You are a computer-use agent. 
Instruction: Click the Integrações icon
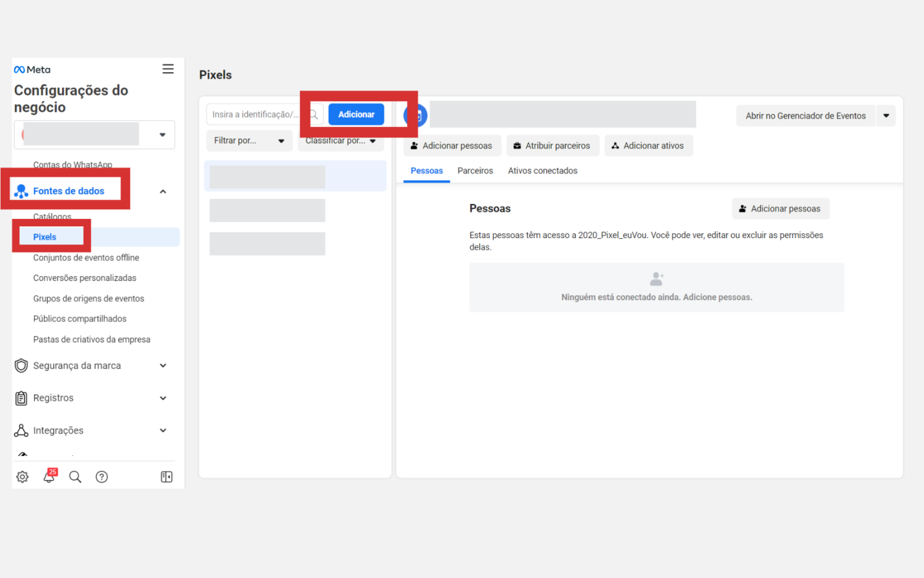pos(21,430)
